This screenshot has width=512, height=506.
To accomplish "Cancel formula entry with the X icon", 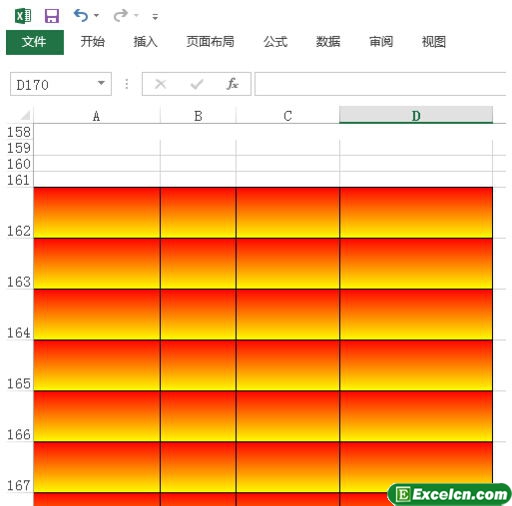I will (161, 84).
